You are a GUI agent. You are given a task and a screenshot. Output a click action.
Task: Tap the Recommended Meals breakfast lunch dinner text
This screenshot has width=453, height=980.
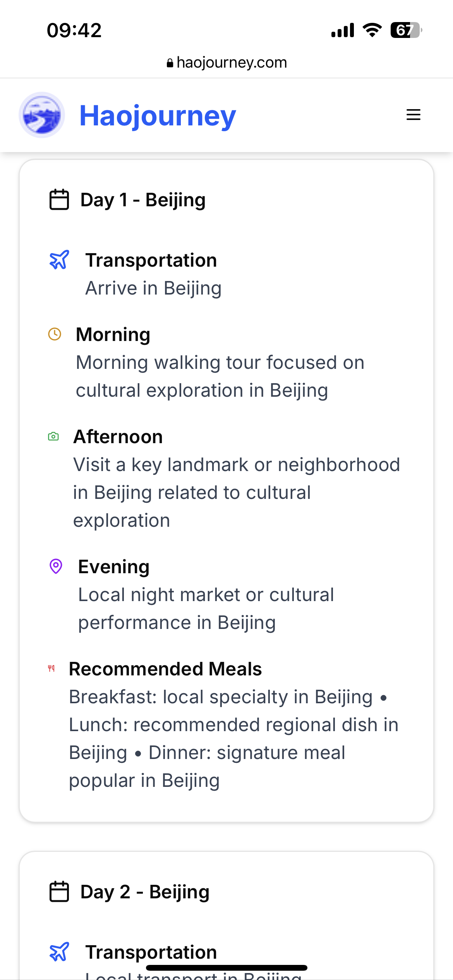coord(233,739)
